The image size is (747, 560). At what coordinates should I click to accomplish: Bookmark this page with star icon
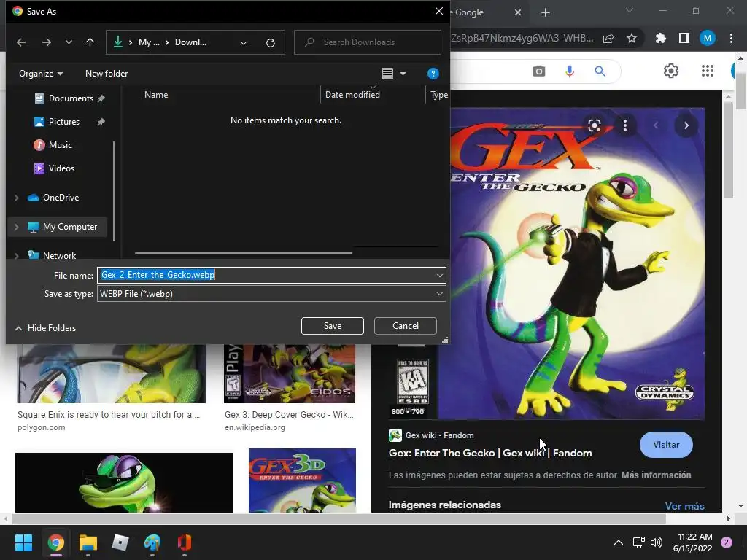pyautogui.click(x=632, y=39)
